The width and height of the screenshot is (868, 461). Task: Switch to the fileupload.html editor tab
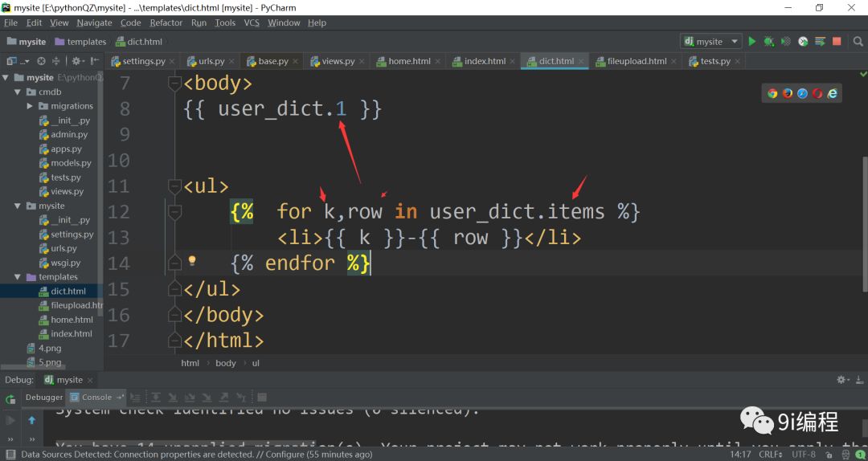(637, 61)
